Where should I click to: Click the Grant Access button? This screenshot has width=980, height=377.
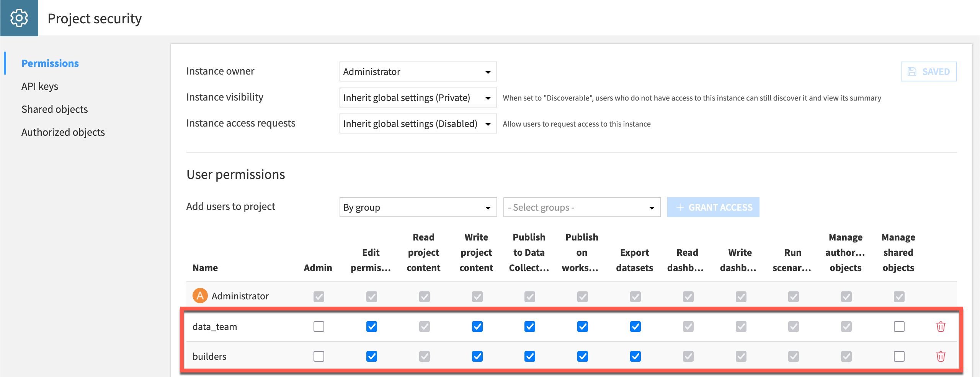click(x=713, y=207)
